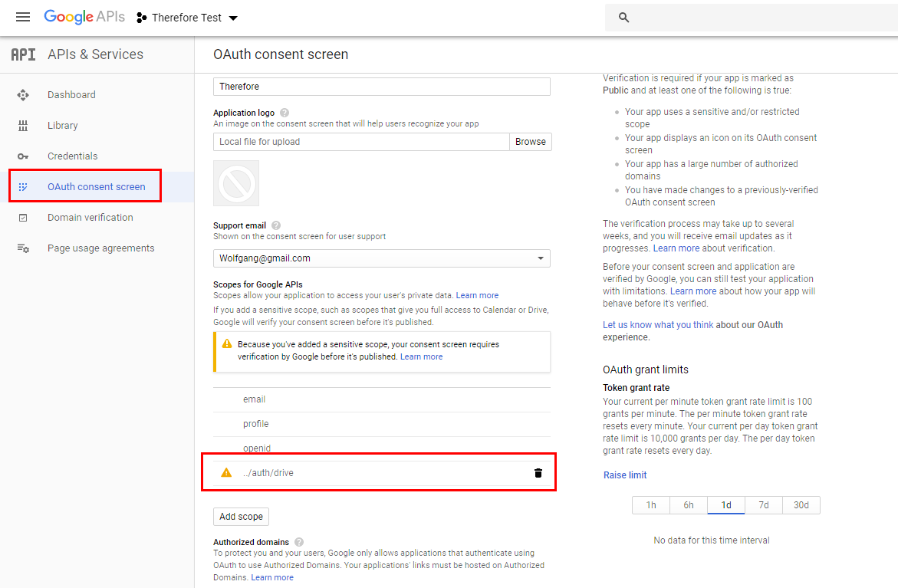The height and width of the screenshot is (588, 898).
Task: Go to the Credentials page
Action: [x=72, y=156]
